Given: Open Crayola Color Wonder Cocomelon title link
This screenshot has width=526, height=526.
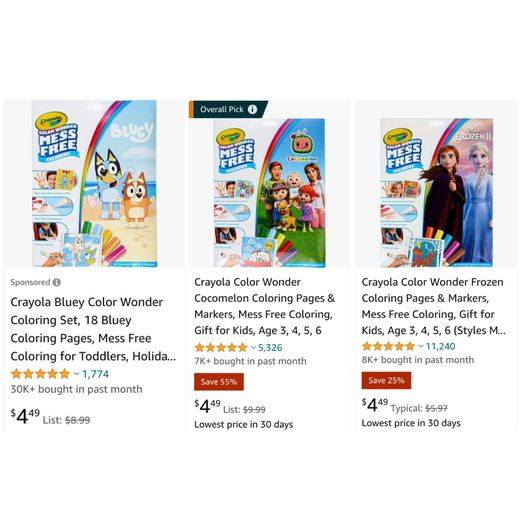Looking at the screenshot, I should [x=265, y=306].
